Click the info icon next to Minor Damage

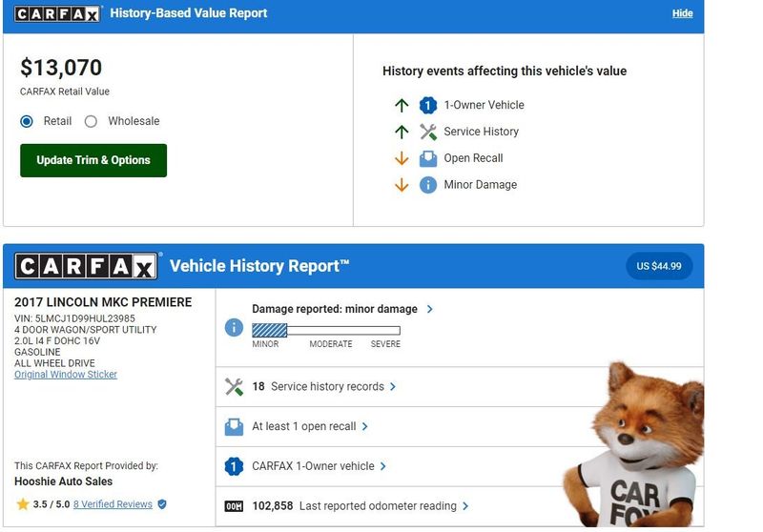point(427,185)
